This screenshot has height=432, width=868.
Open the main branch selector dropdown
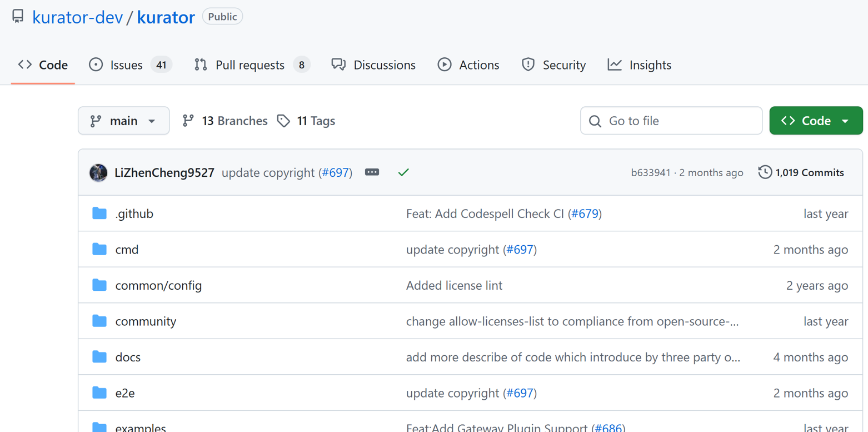coord(123,121)
